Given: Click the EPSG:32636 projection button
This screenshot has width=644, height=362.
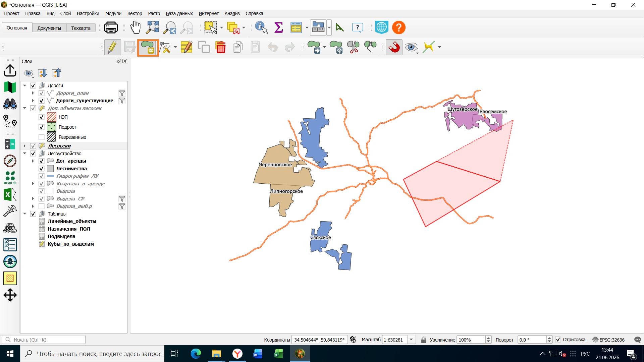Looking at the screenshot, I should coord(608,340).
